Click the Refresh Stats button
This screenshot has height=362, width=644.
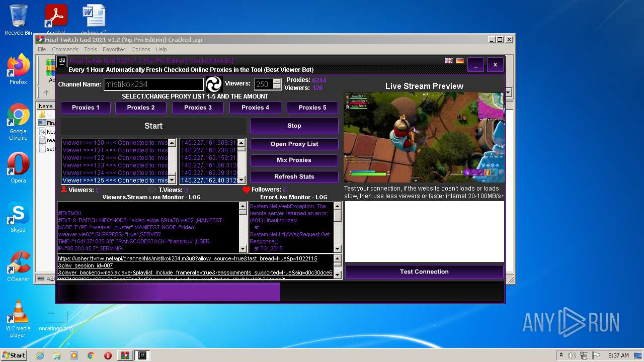pos(294,176)
